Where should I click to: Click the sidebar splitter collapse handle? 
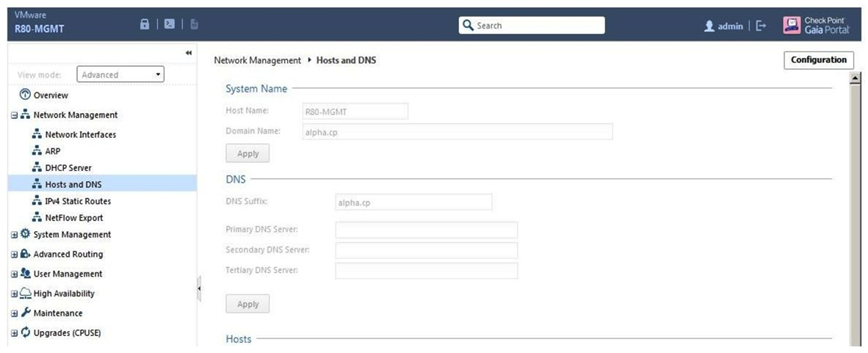(x=199, y=290)
